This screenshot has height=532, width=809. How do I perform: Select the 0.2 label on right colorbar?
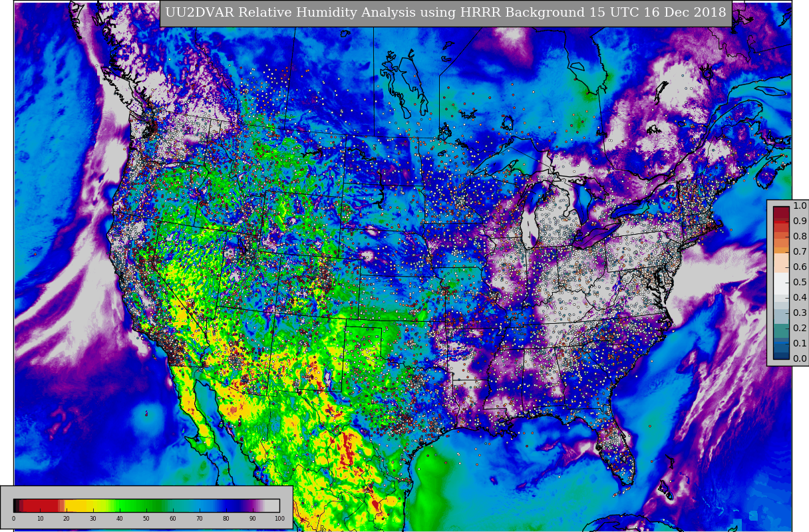[800, 329]
